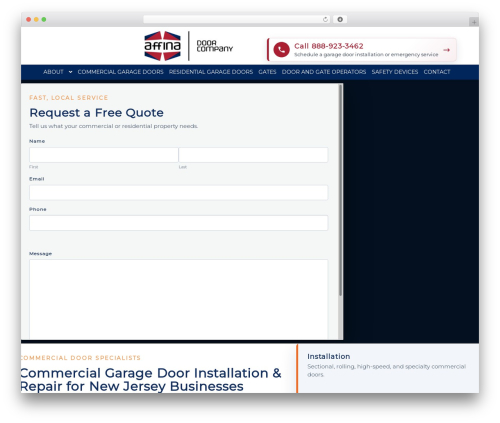This screenshot has height=423, width=500.
Task: Go to Commercial Garage Doors page
Action: (x=120, y=72)
